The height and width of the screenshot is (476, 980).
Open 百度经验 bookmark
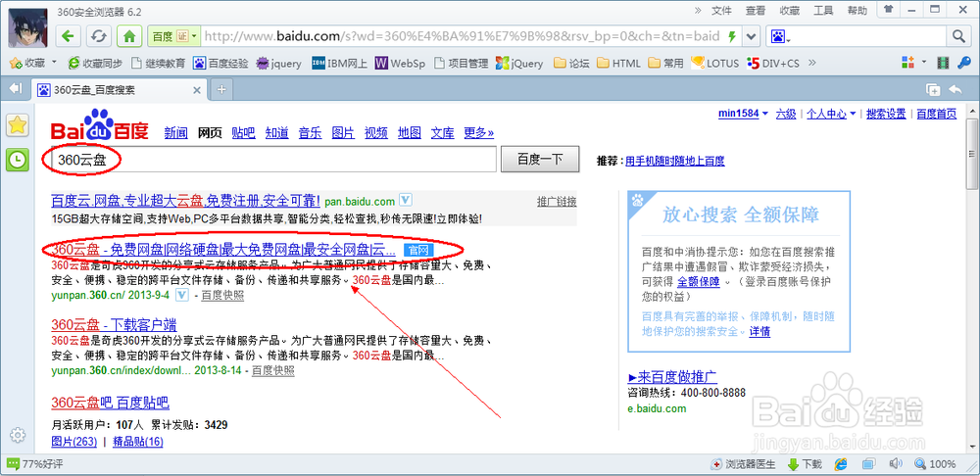point(220,63)
